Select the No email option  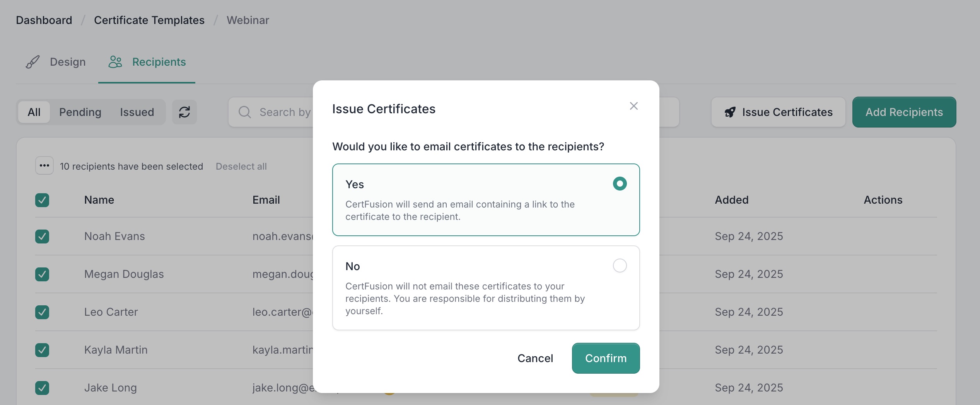(x=620, y=265)
